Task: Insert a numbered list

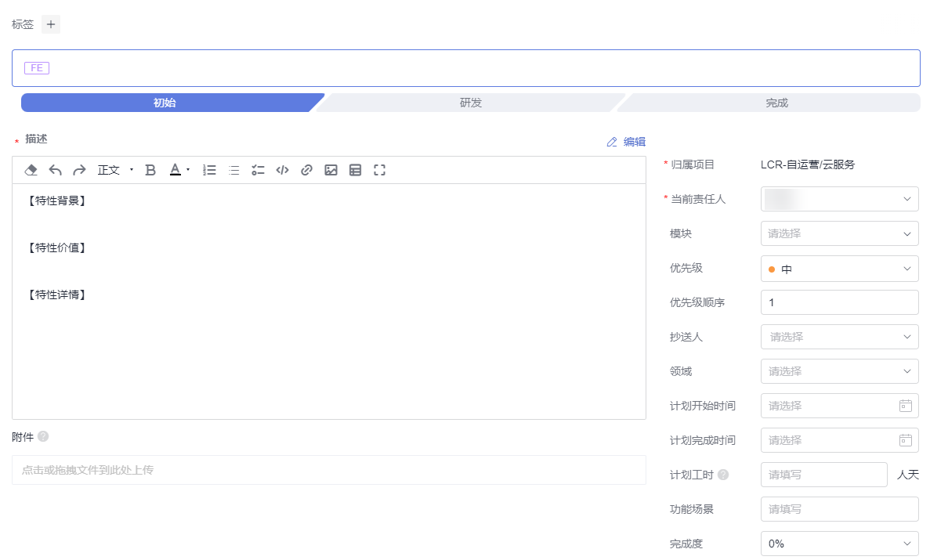Action: (209, 170)
